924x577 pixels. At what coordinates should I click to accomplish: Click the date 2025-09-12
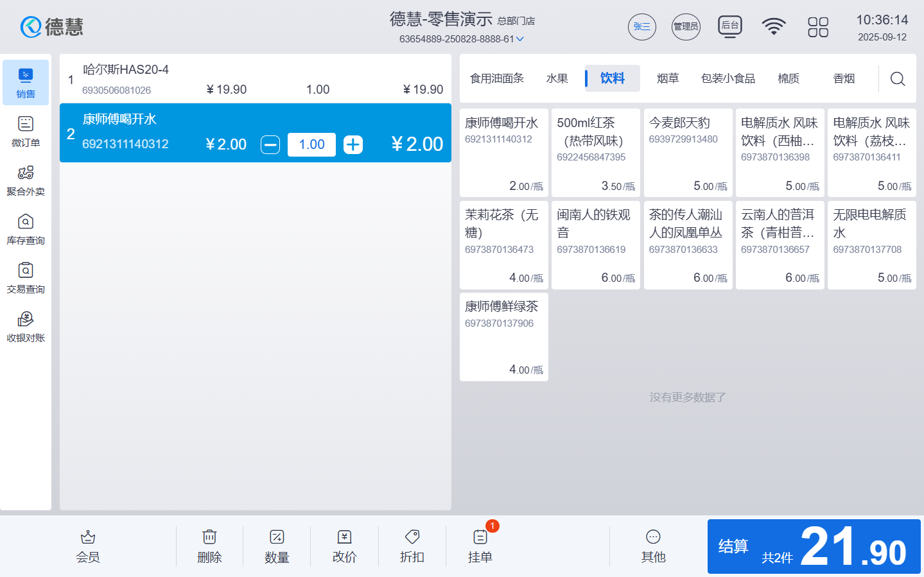(882, 37)
